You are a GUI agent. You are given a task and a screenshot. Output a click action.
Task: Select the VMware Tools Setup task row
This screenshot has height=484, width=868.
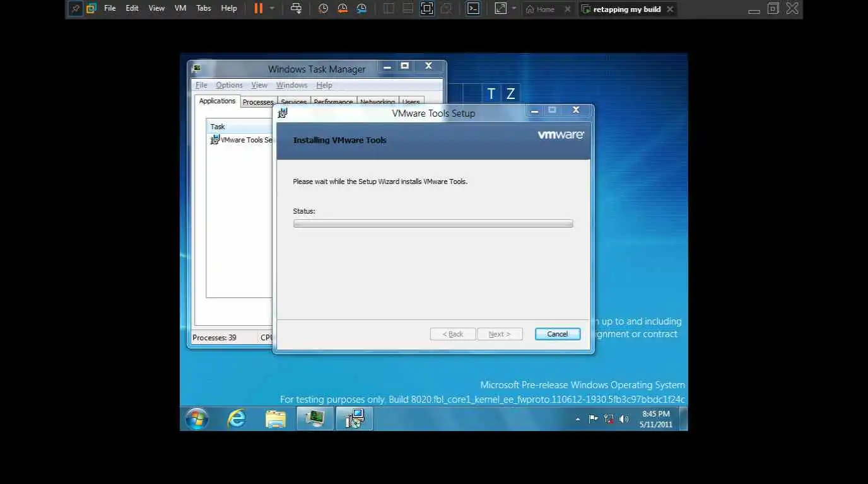point(241,140)
